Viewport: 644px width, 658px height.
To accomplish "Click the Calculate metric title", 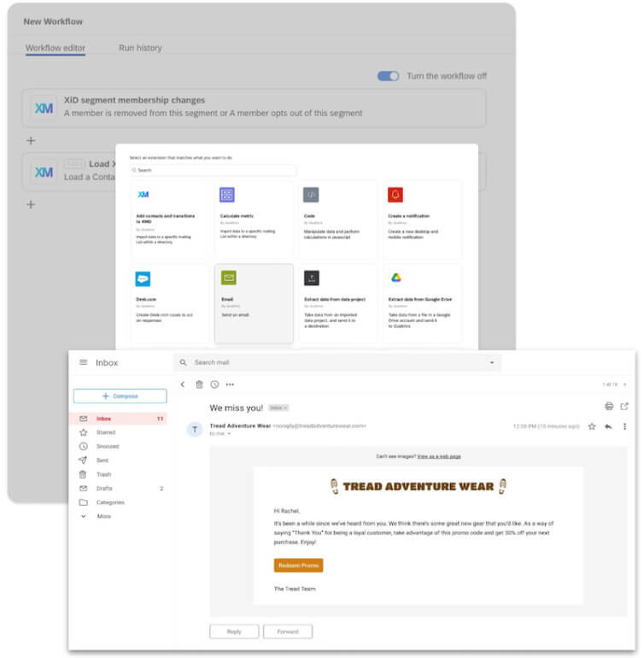I will pyautogui.click(x=237, y=215).
